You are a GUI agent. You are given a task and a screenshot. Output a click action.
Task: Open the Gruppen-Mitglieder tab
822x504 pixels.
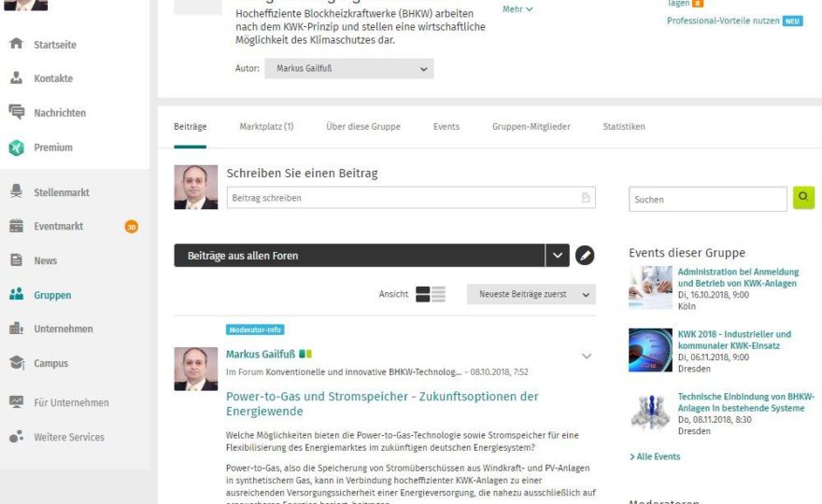(531, 126)
